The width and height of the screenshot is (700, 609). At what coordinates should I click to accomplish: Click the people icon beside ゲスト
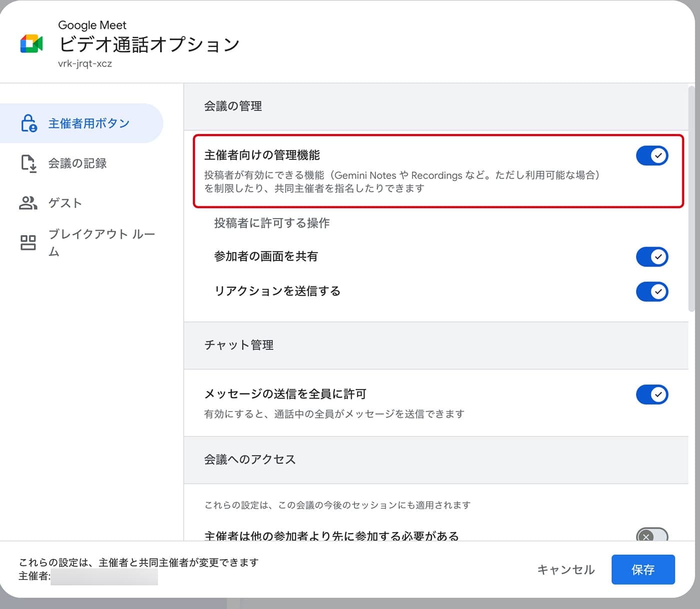(x=28, y=203)
